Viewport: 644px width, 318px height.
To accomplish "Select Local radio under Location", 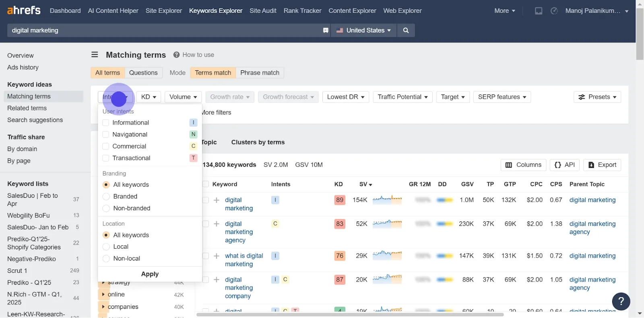I will click(106, 247).
